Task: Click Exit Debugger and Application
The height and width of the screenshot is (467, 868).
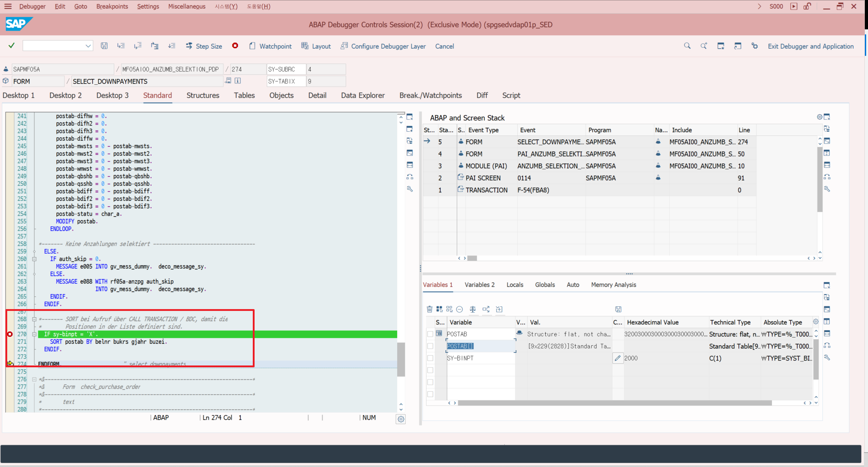Action: pyautogui.click(x=811, y=46)
